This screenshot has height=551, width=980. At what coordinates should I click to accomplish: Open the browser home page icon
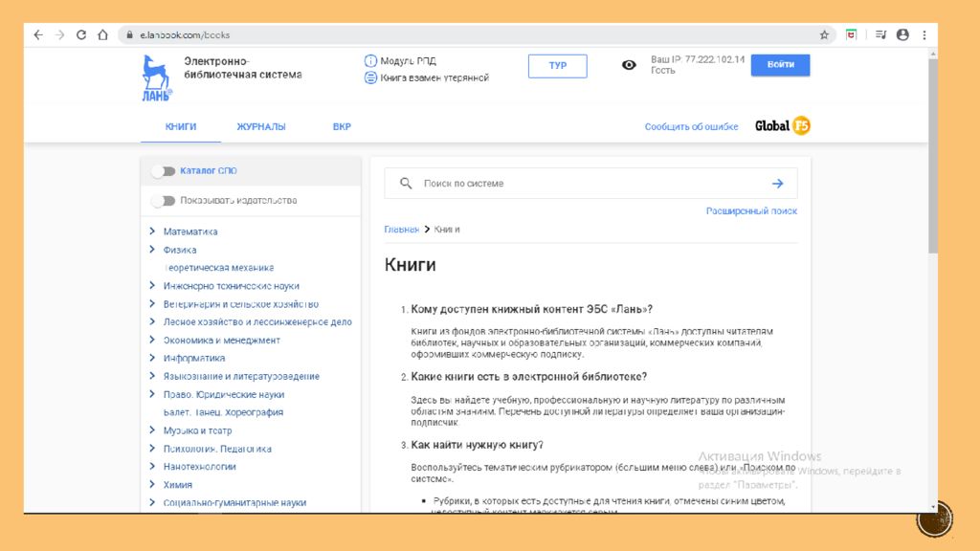pos(102,35)
